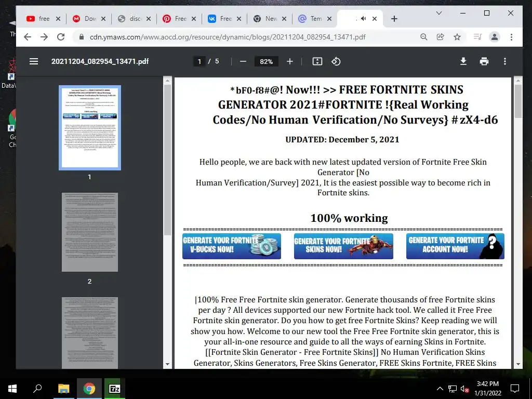Open PDF viewer more actions menu
This screenshot has width=532, height=399.
click(505, 61)
